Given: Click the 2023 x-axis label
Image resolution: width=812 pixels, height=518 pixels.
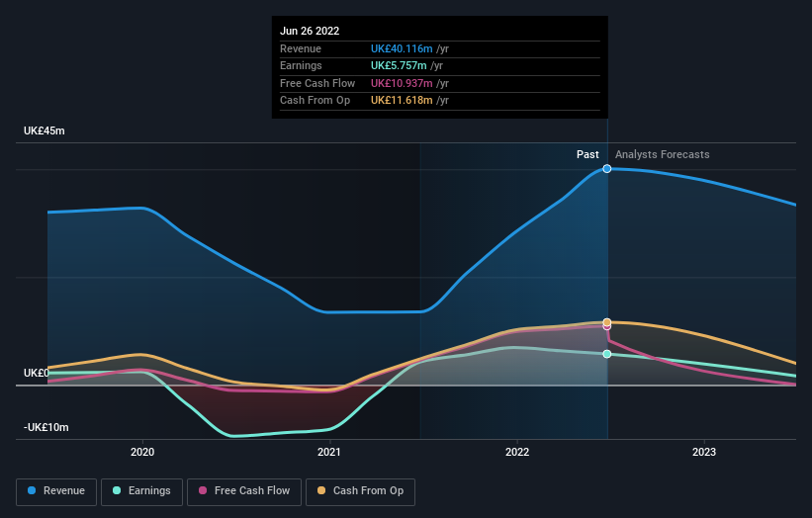Looking at the screenshot, I should click(704, 452).
